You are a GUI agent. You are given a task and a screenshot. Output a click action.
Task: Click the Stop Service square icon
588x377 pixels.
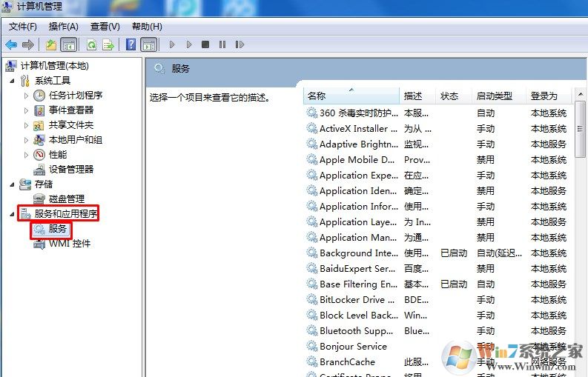pos(205,44)
